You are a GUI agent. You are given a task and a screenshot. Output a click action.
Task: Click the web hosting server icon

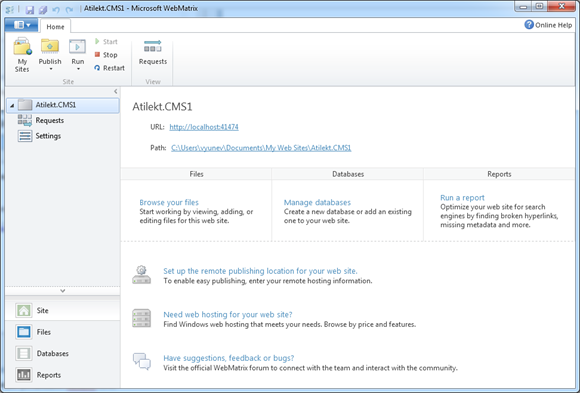coord(142,318)
